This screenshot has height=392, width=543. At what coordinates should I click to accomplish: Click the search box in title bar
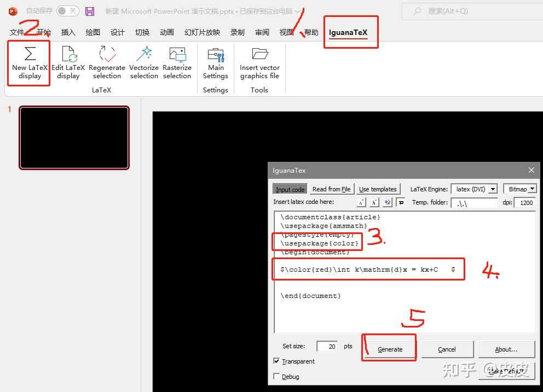pyautogui.click(x=473, y=11)
